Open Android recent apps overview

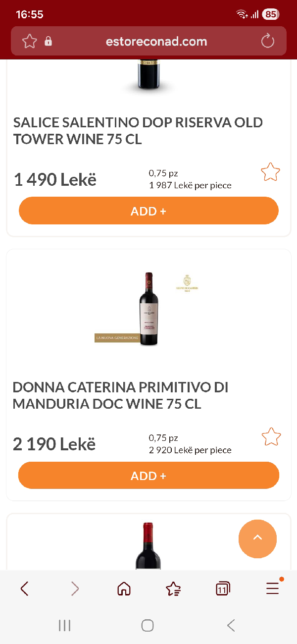click(64, 625)
